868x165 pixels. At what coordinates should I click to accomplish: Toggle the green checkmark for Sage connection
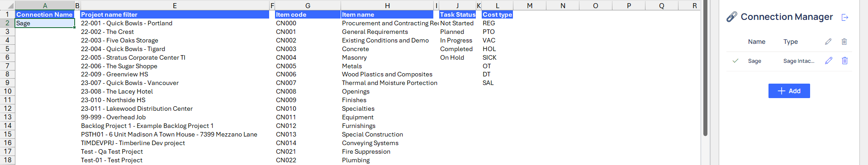click(735, 61)
